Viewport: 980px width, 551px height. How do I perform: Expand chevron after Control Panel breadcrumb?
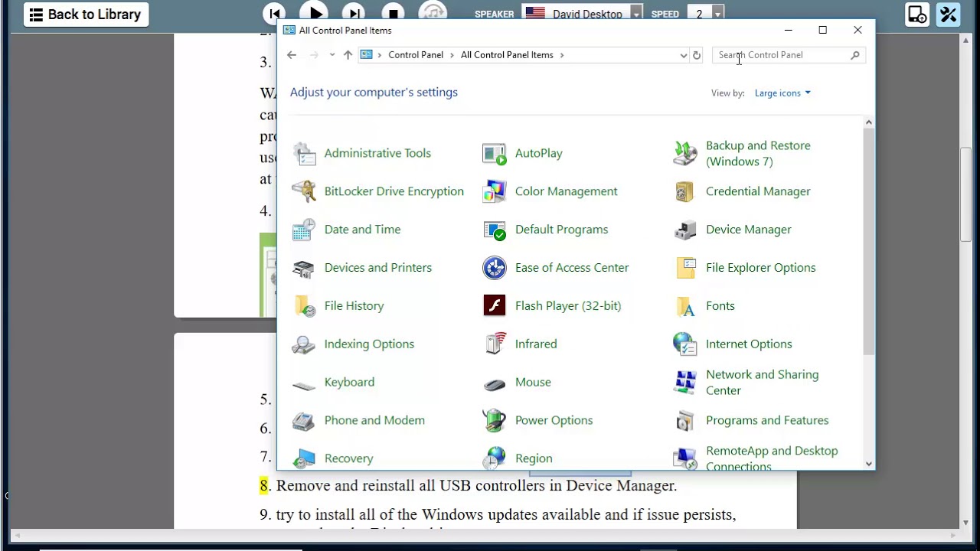(x=452, y=55)
